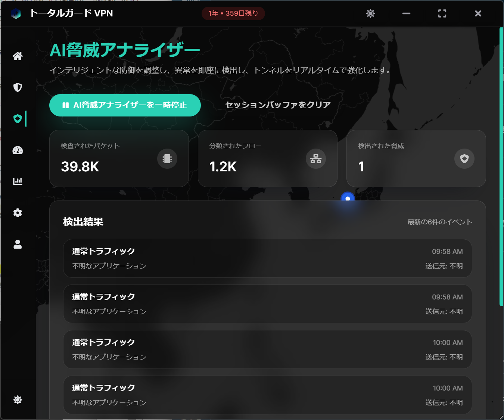
Task: Select the shield protection icon in sidebar
Action: coord(18,87)
